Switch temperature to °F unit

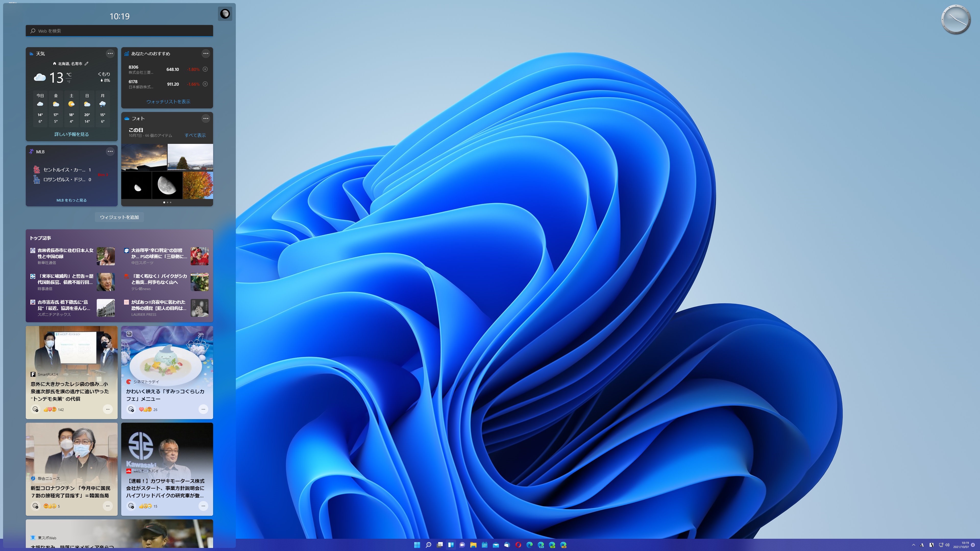coord(69,82)
